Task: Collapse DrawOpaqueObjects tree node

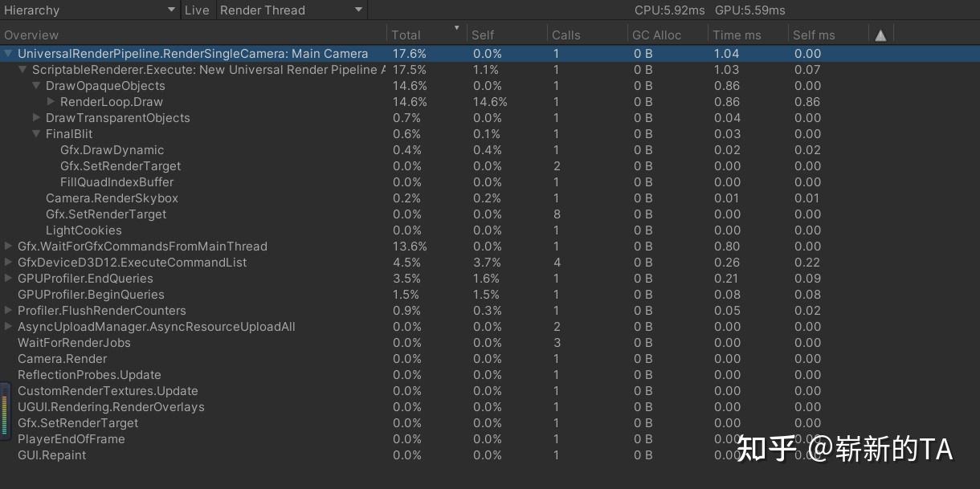Action: pos(37,86)
